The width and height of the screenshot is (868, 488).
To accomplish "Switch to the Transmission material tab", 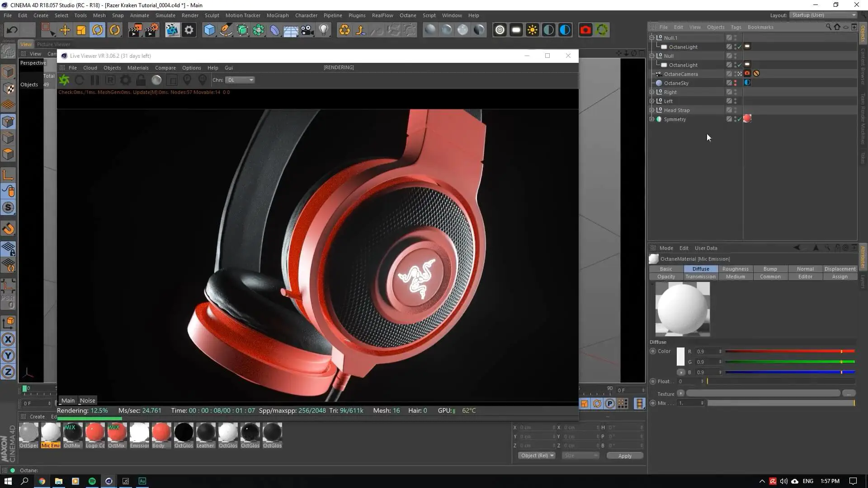I will point(700,277).
